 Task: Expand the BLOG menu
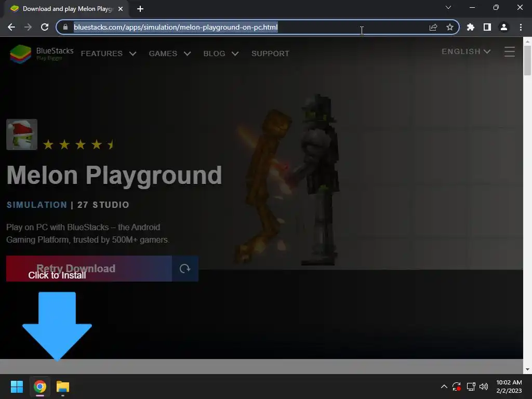(x=221, y=54)
